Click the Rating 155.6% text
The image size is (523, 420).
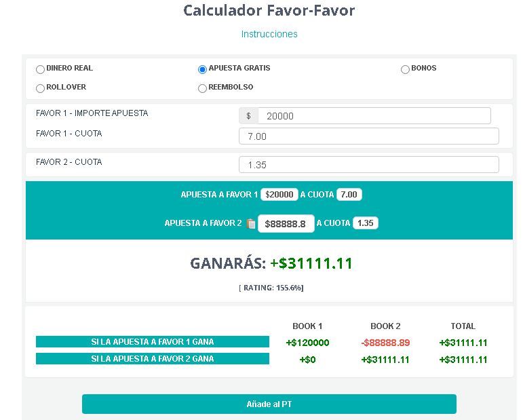point(271,288)
